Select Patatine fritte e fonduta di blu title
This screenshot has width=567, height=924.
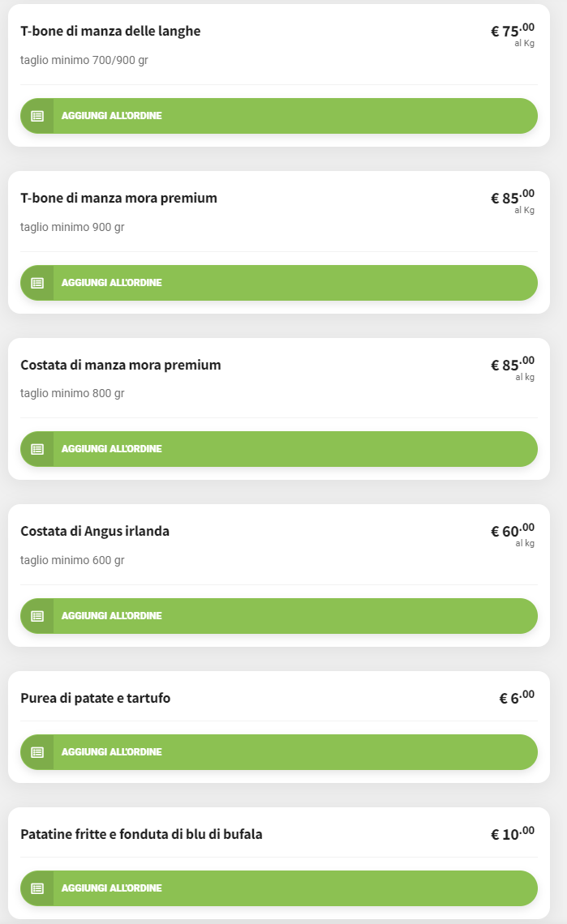pos(141,835)
